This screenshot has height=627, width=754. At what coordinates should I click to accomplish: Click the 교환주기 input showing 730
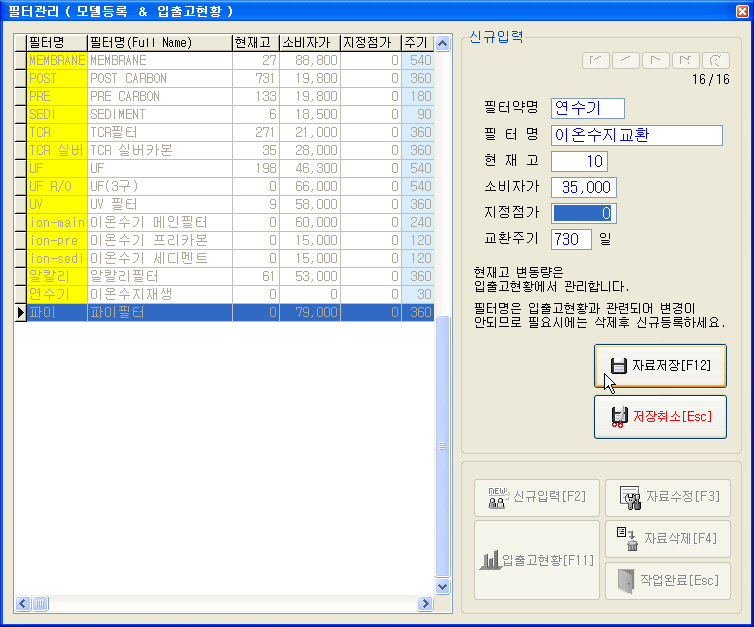(571, 239)
